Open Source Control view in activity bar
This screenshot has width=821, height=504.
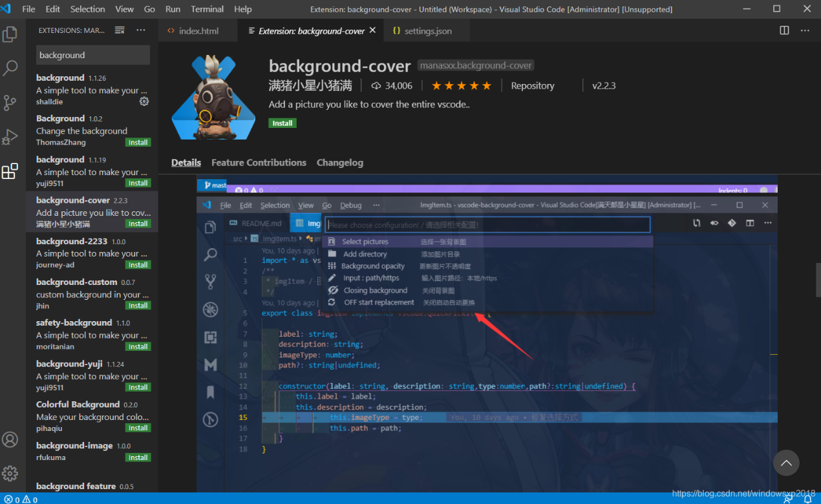point(10,102)
